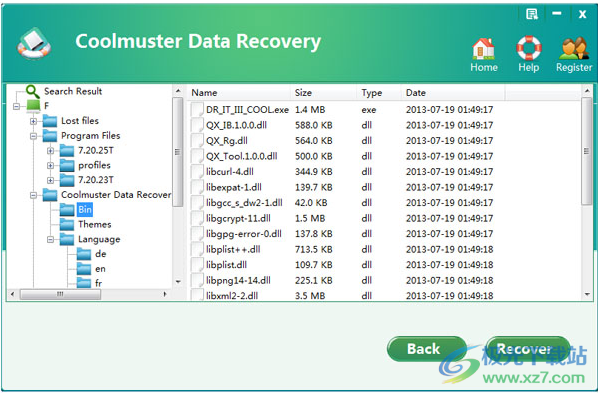Select the QX_Tool.1.0.0.dll file name
This screenshot has height=394, width=598.
(x=242, y=156)
